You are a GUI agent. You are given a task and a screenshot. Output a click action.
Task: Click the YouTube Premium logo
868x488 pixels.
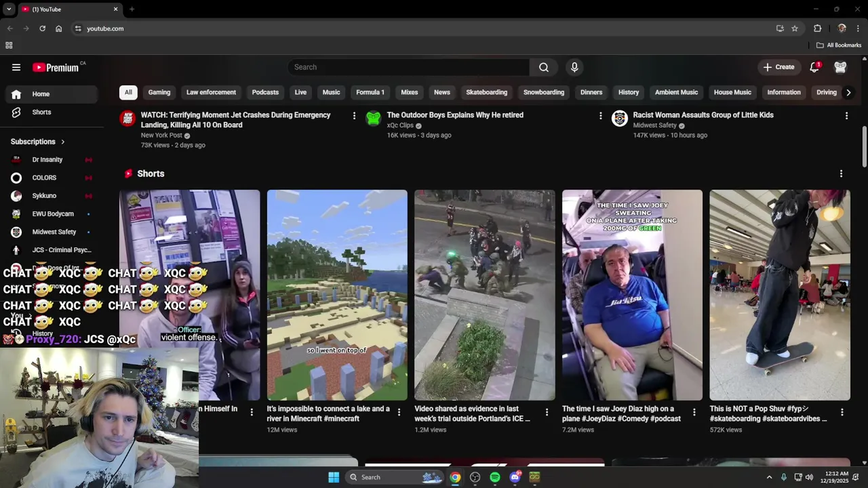56,67
